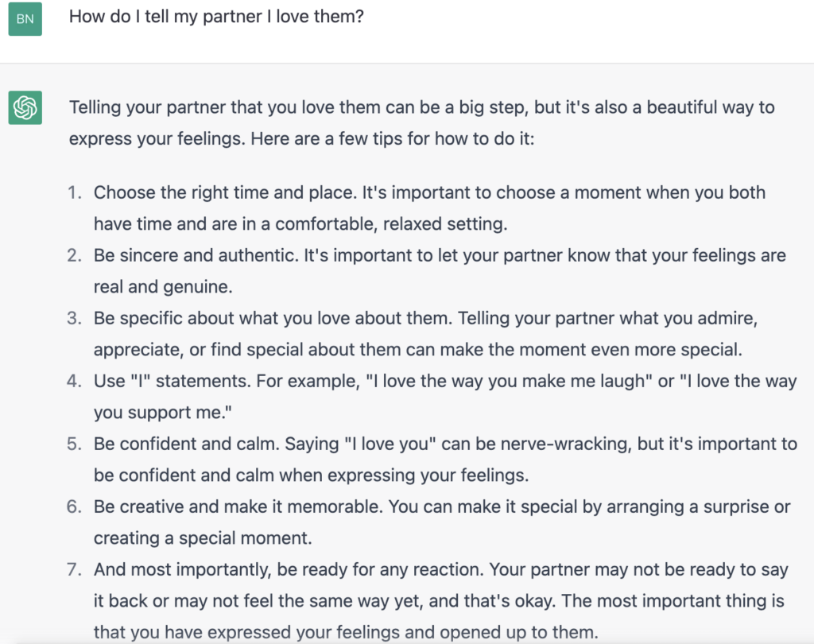Click tip 'And most importantly, be ready'
The image size is (814, 644).
(x=289, y=570)
